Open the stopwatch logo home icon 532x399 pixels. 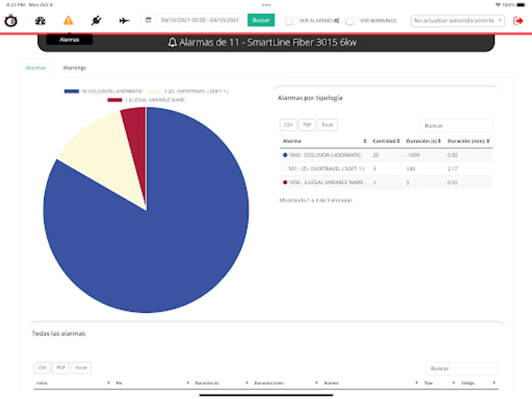(11, 20)
